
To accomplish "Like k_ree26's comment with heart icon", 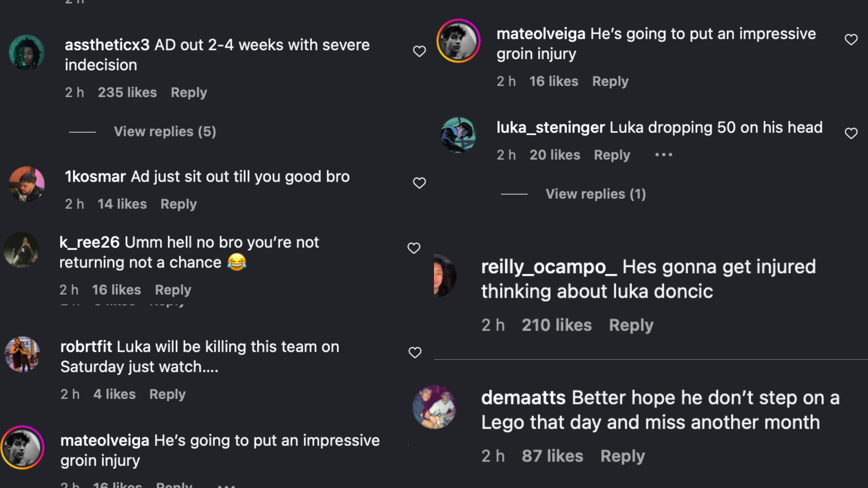I will pos(414,248).
